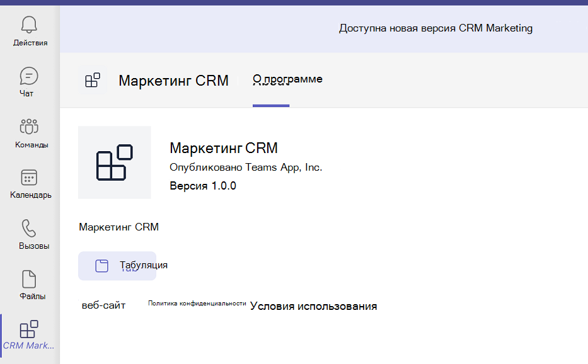Click the Опубликовано Teams App, Inc. text
The height and width of the screenshot is (364, 588).
[246, 167]
